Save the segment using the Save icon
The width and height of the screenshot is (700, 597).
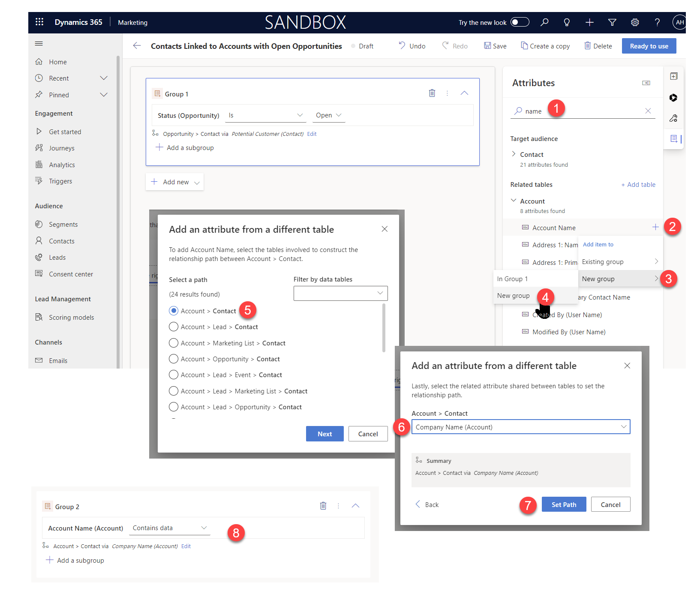[x=495, y=46]
